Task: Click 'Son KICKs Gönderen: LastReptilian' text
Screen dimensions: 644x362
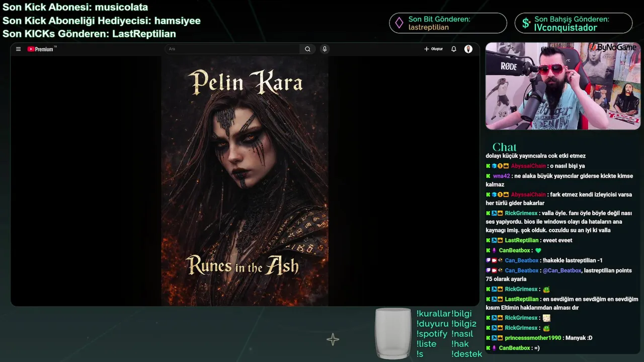Action: (89, 34)
